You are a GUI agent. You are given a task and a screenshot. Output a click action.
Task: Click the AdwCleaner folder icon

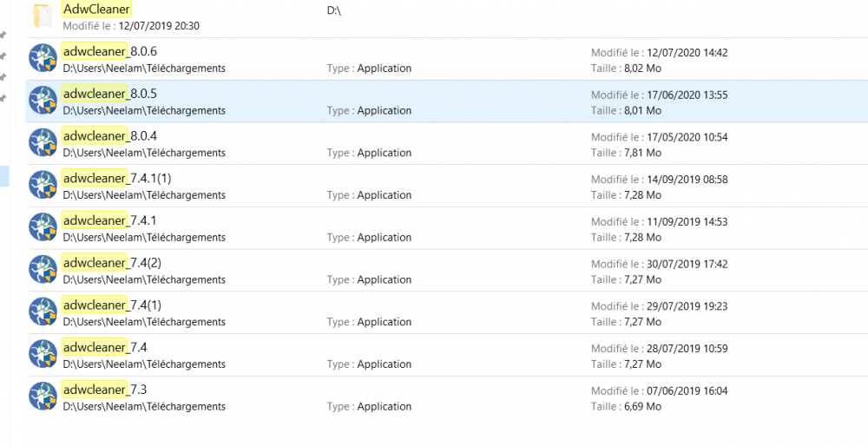point(42,16)
